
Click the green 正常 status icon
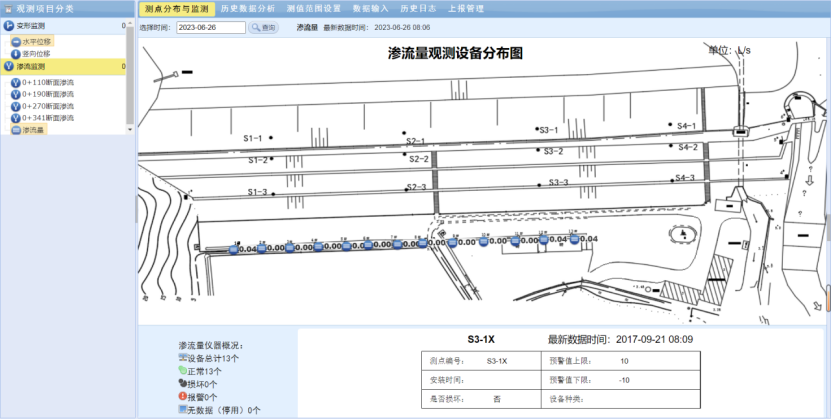click(x=184, y=370)
